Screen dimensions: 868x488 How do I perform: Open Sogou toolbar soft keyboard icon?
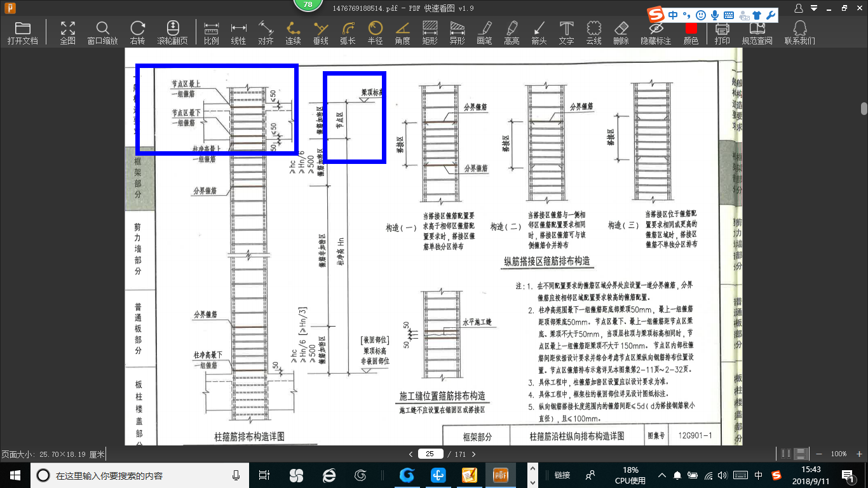728,15
